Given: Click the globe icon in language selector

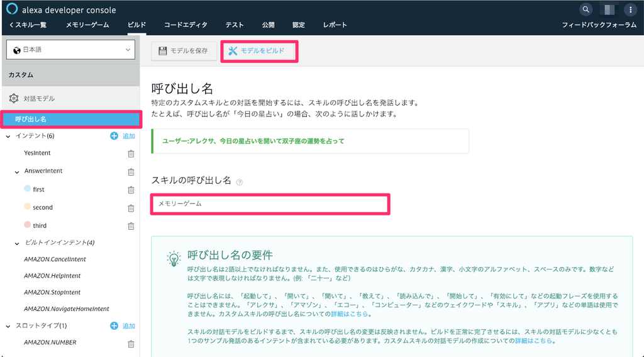Looking at the screenshot, I should [x=17, y=50].
